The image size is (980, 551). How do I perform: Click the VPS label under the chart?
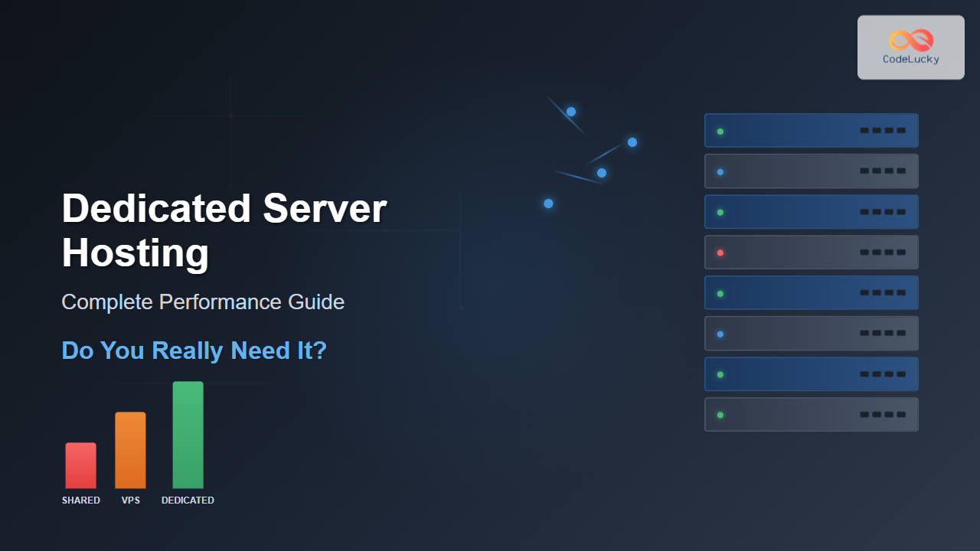(x=130, y=500)
